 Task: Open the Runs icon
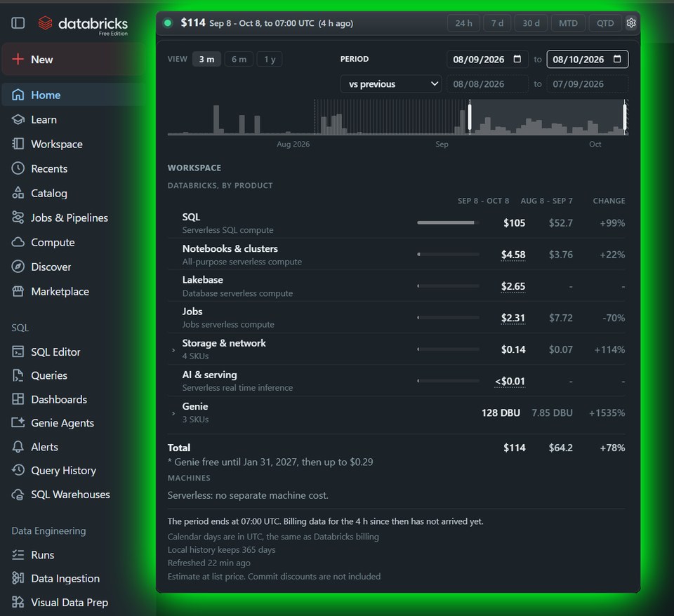18,554
